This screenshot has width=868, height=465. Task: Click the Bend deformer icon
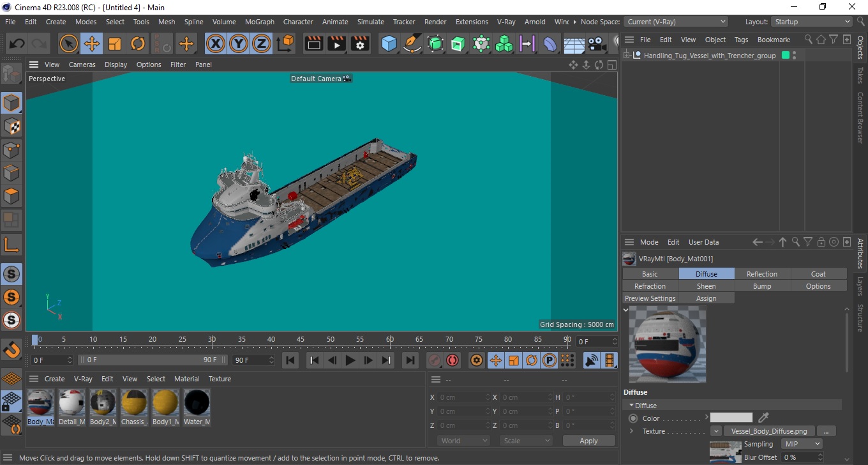point(550,44)
